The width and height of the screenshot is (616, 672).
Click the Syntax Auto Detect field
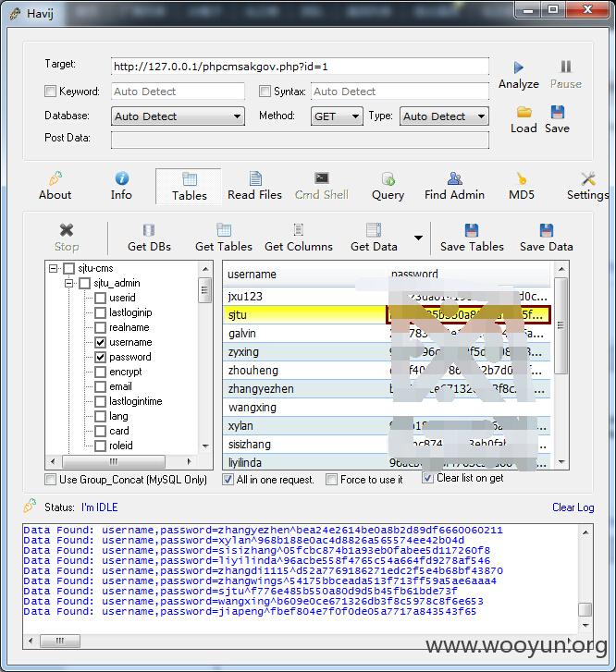tap(400, 92)
